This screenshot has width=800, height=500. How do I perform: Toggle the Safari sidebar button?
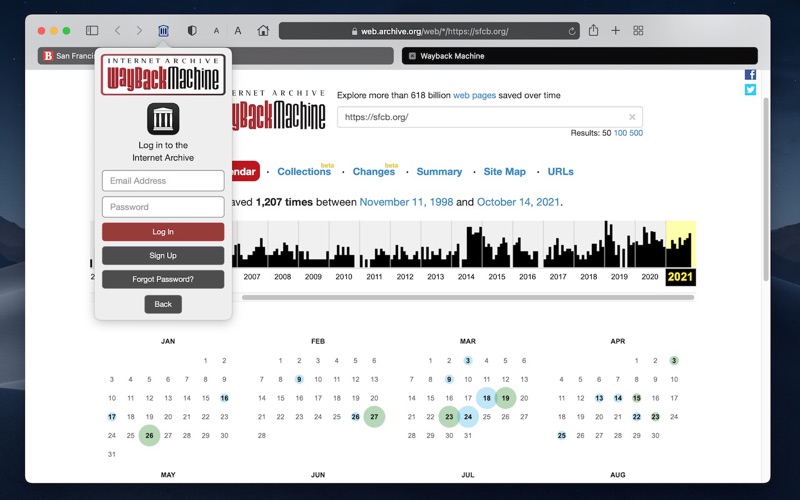pos(92,31)
